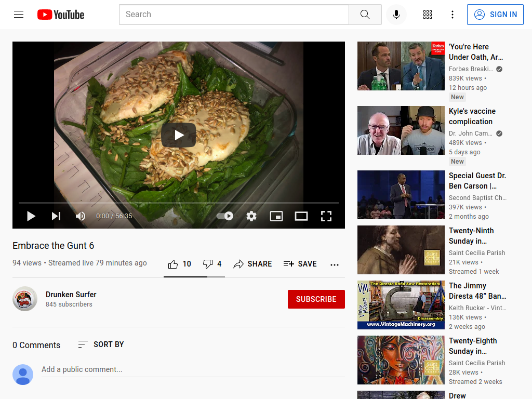Open header settings three-dot menu
532x399 pixels.
453,15
